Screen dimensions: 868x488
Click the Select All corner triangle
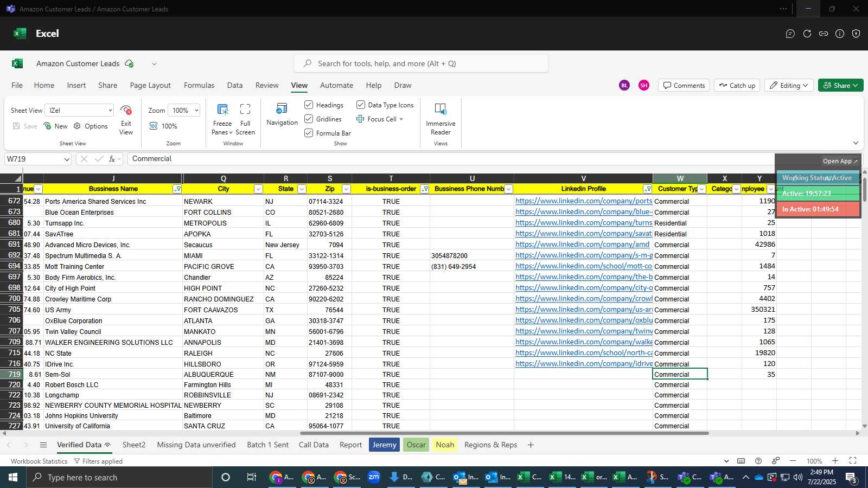[18, 178]
